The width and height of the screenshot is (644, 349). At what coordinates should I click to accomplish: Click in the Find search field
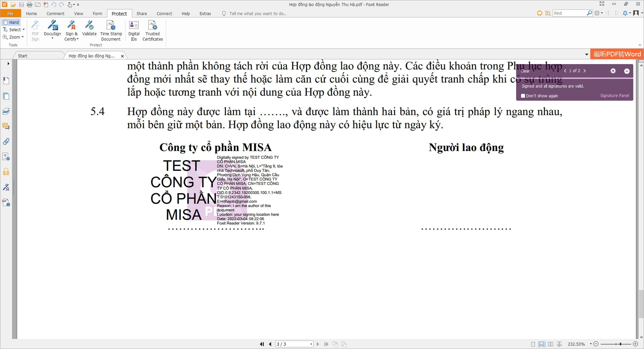tap(569, 13)
